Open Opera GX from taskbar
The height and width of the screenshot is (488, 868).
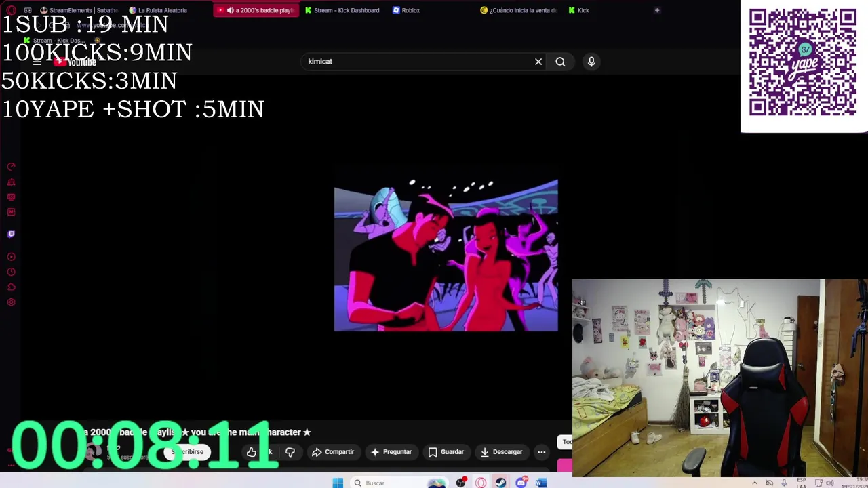pos(481,483)
